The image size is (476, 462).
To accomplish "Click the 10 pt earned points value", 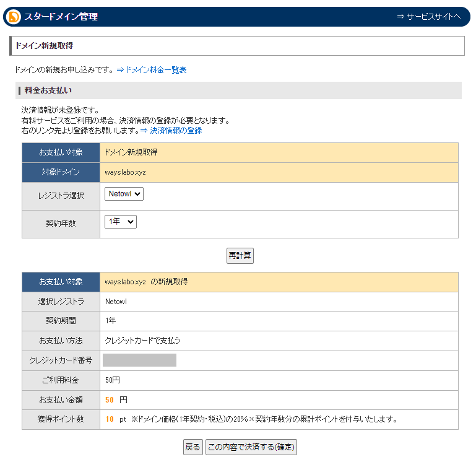I will pyautogui.click(x=116, y=419).
